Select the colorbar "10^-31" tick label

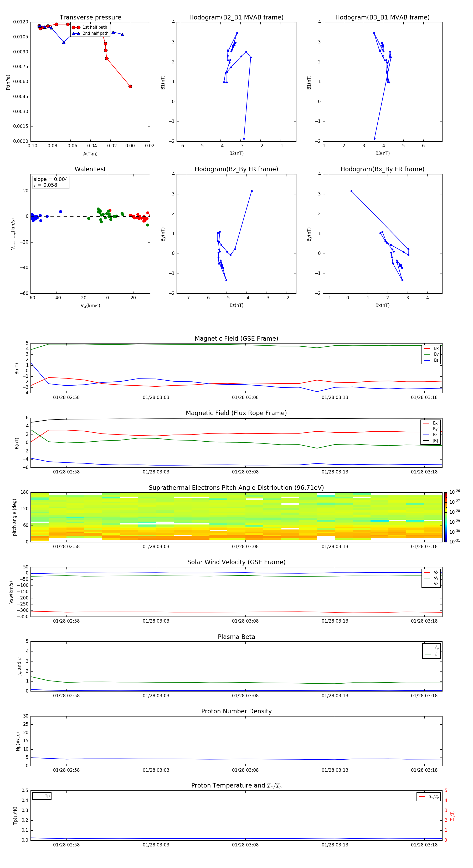tap(455, 542)
